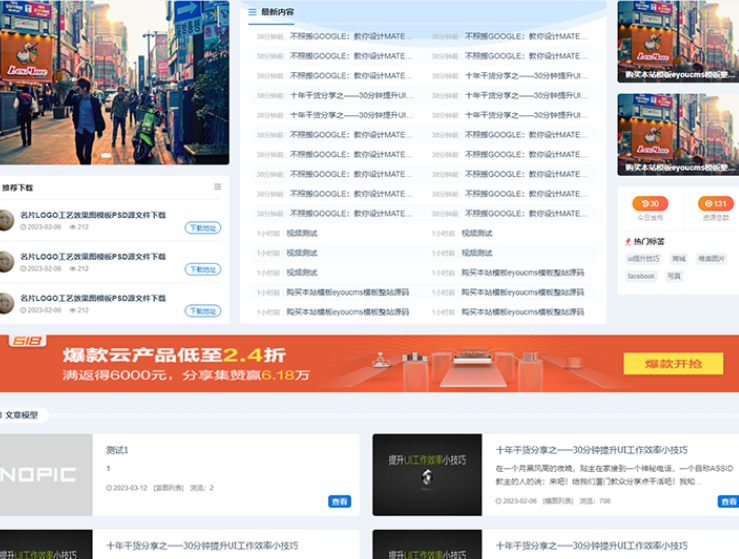739x559 pixels.
Task: Click the 爆款开抢 button on the banner
Action: point(673,363)
